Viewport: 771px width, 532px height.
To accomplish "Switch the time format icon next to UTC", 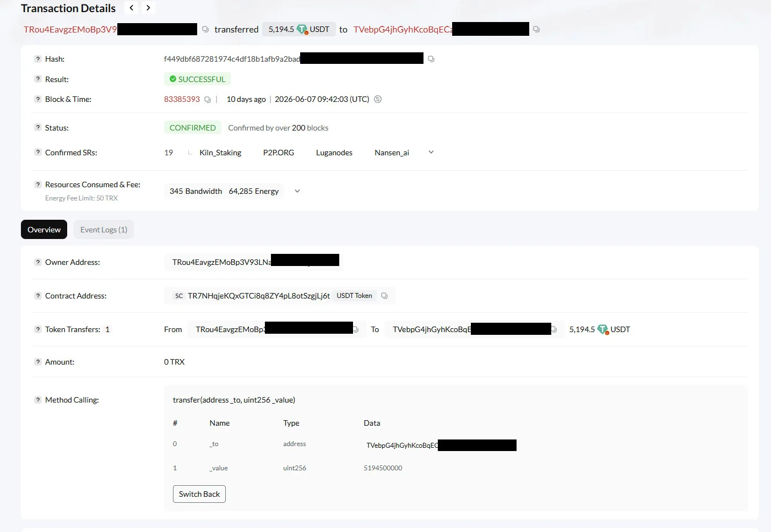I will (x=378, y=99).
